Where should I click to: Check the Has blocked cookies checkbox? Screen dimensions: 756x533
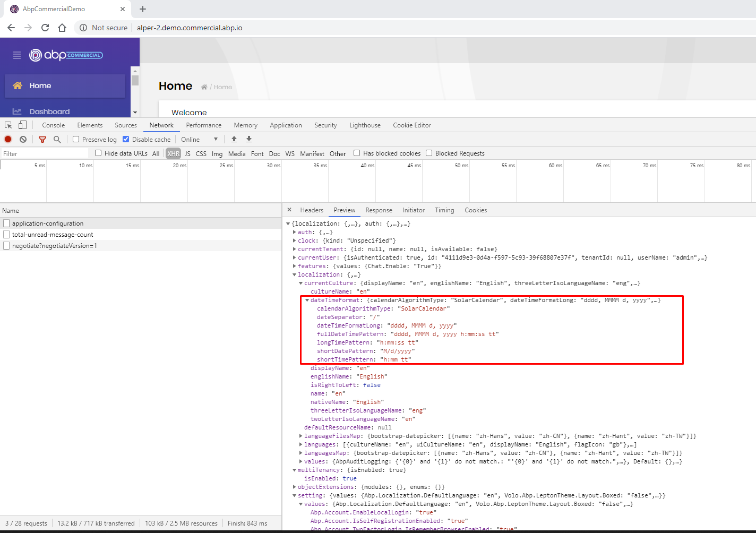pos(357,153)
